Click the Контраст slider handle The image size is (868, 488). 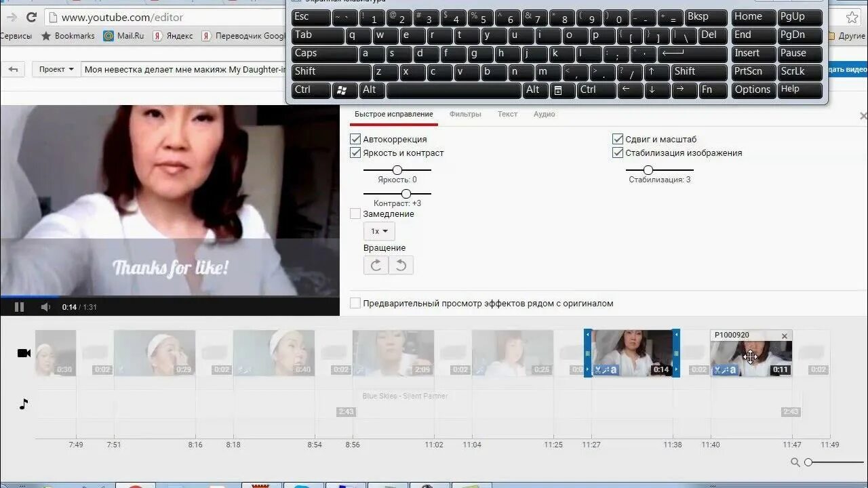[406, 194]
